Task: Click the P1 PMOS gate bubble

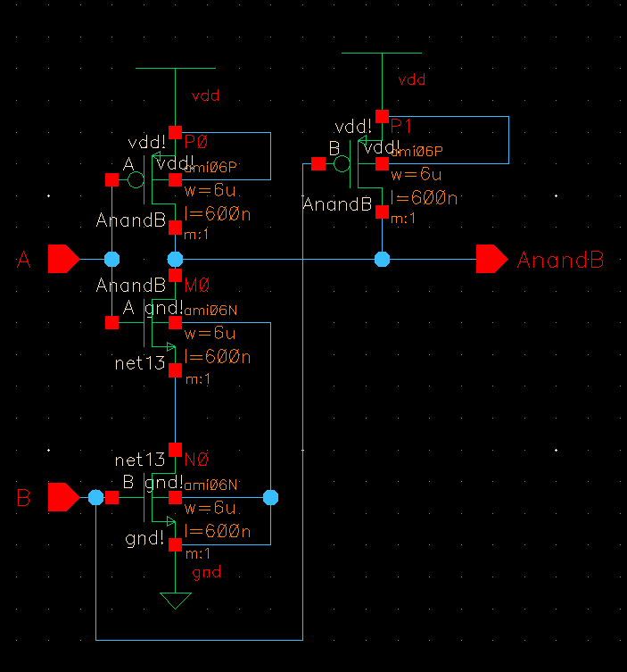Action: (342, 163)
